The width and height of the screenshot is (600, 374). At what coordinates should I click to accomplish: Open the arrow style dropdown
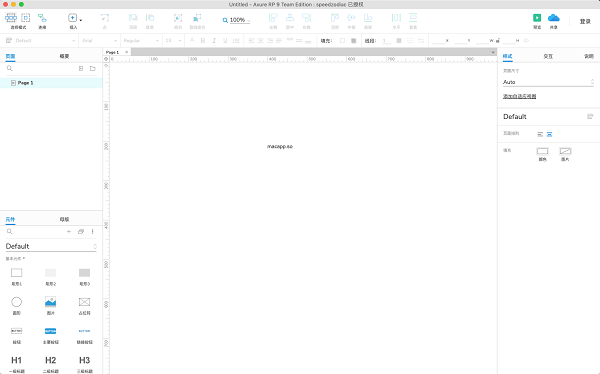tap(421, 41)
